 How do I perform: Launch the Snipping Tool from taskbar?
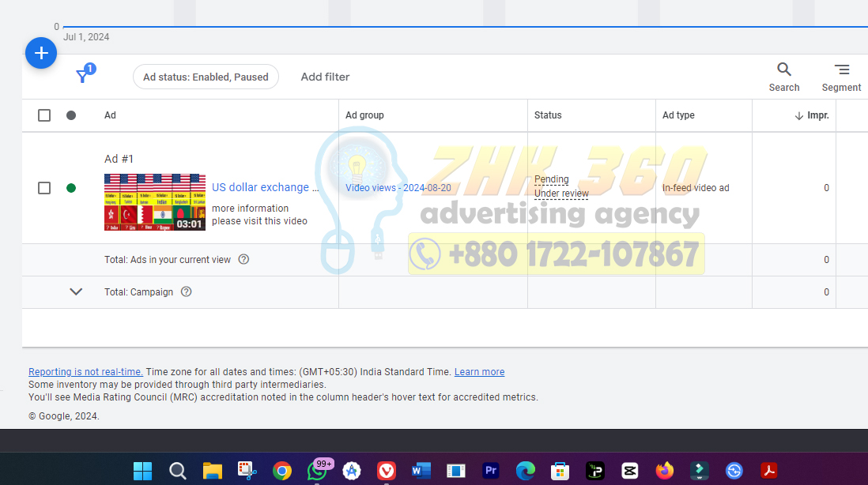pos(247,471)
